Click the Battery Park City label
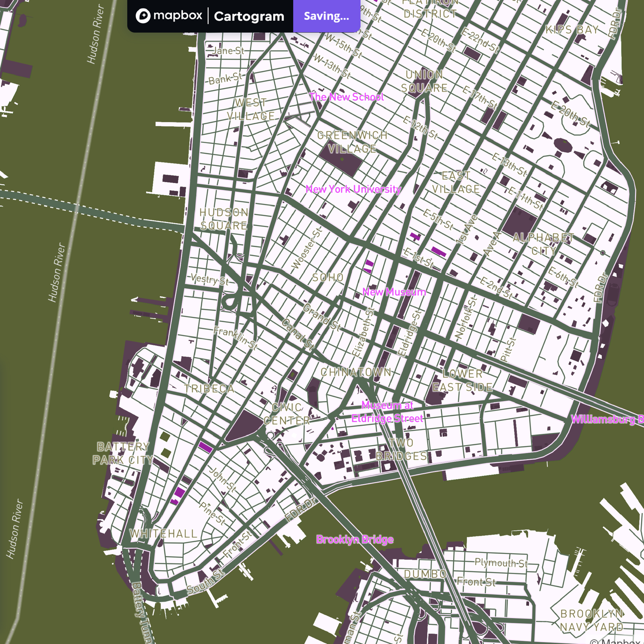Screen dimensions: 644x644 [x=123, y=453]
